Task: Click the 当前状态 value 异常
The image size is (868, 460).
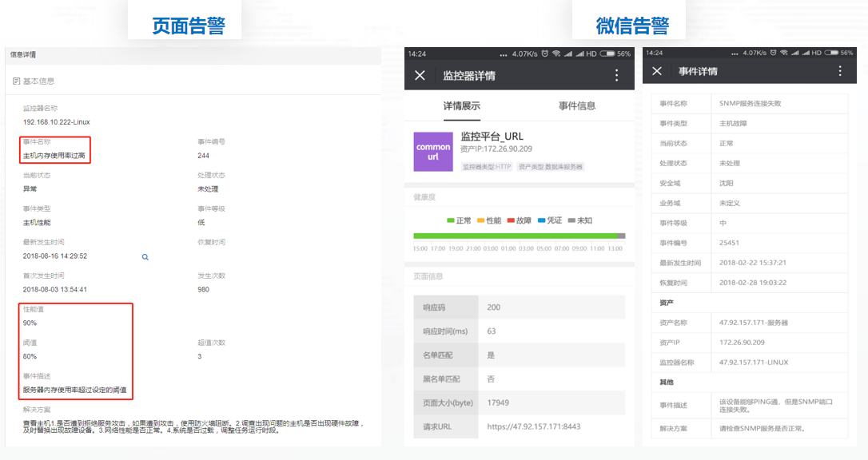Action: point(30,189)
